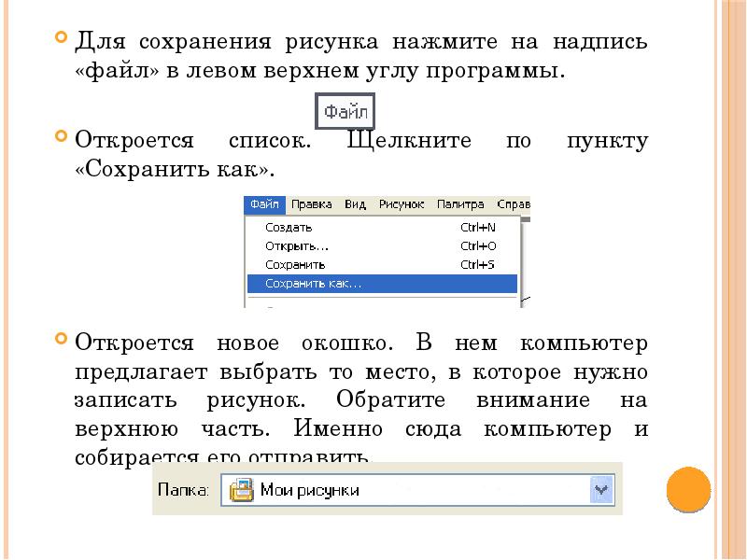Screen dimensions: 747x560
Task: Click inside the Мои рисунки combo box
Action: point(373,490)
